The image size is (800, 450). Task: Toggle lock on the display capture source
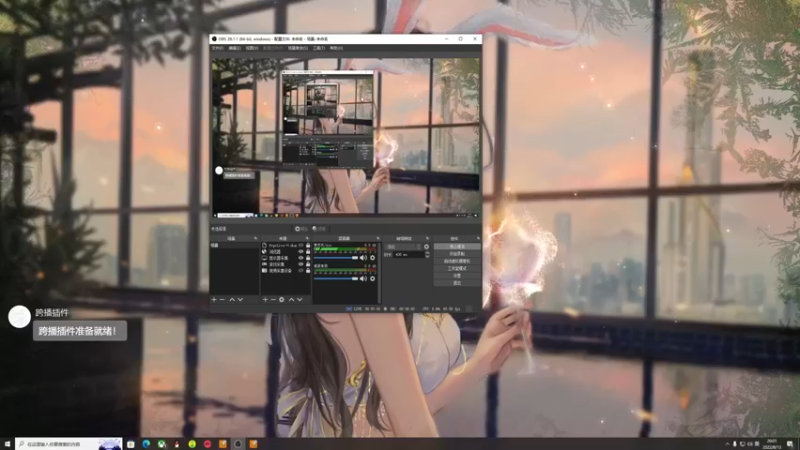[x=308, y=258]
